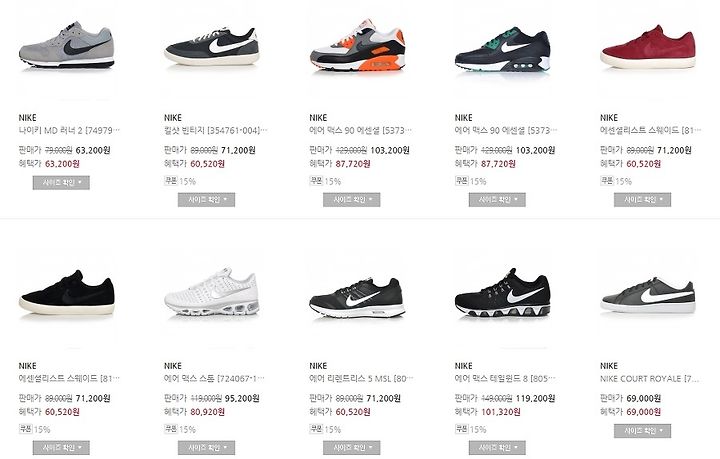720x459 pixels.
Task: Open the red suede Essentialist shoe image
Action: [648, 48]
